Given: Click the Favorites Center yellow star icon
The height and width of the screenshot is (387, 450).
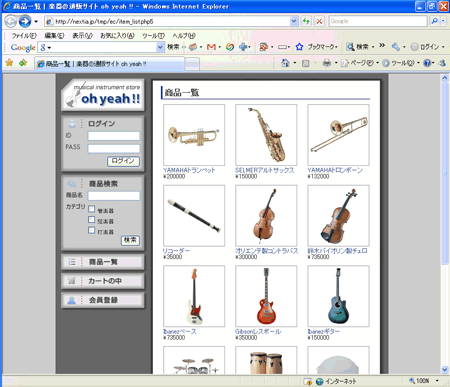Looking at the screenshot, I should (9, 63).
